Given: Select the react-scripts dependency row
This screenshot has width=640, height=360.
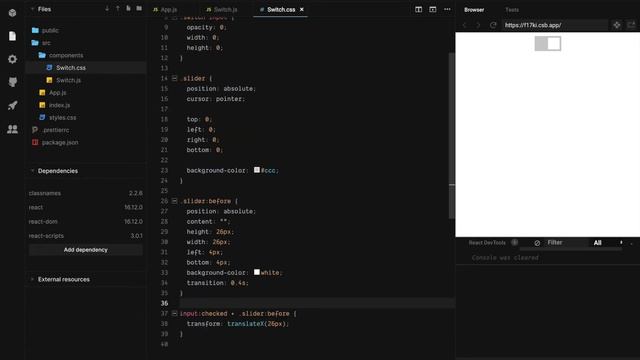Looking at the screenshot, I should 86,236.
